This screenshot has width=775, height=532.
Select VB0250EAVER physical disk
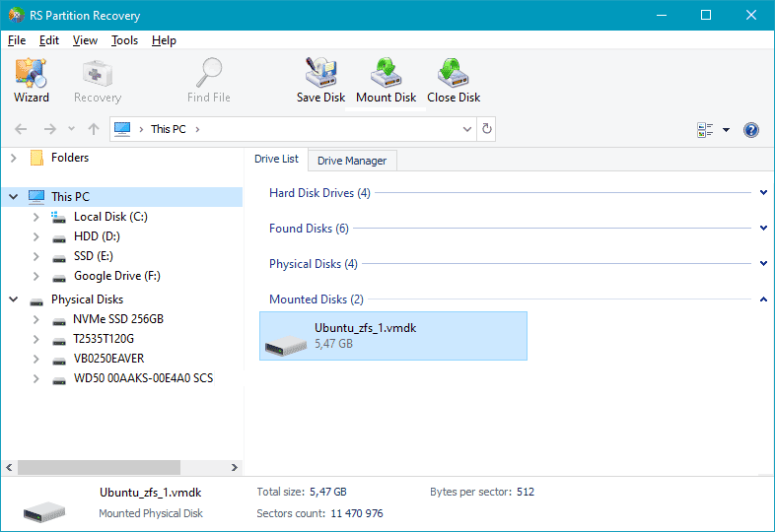[x=108, y=359]
